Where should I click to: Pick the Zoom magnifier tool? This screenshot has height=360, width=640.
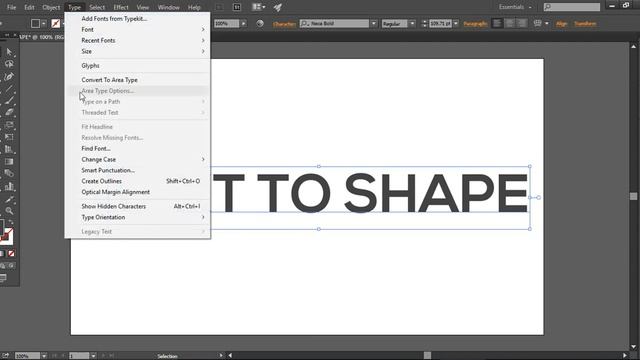coord(9,211)
